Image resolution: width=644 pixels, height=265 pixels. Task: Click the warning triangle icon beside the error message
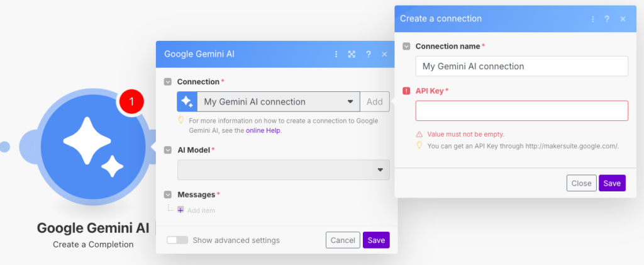point(419,134)
